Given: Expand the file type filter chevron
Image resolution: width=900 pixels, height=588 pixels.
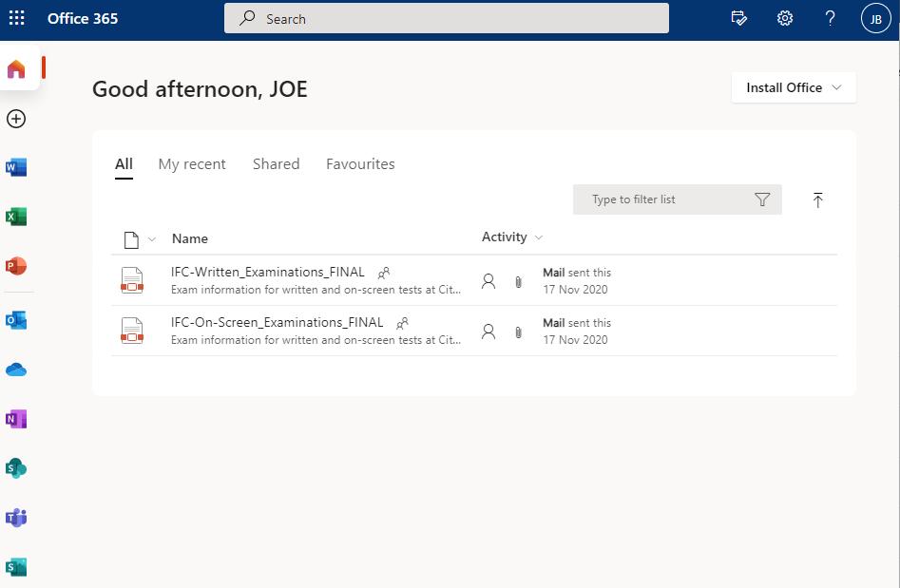Looking at the screenshot, I should tap(152, 239).
